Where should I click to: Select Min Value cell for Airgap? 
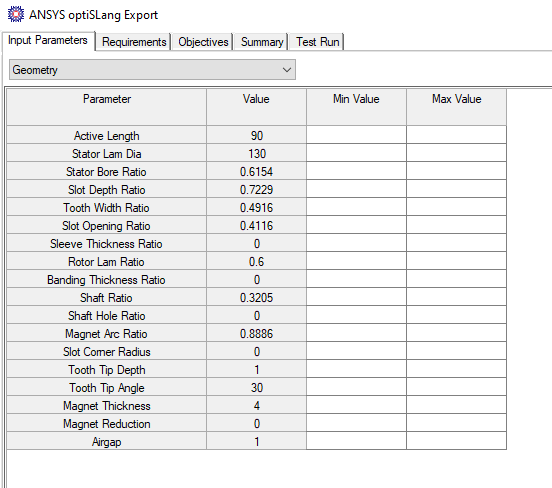click(x=356, y=441)
